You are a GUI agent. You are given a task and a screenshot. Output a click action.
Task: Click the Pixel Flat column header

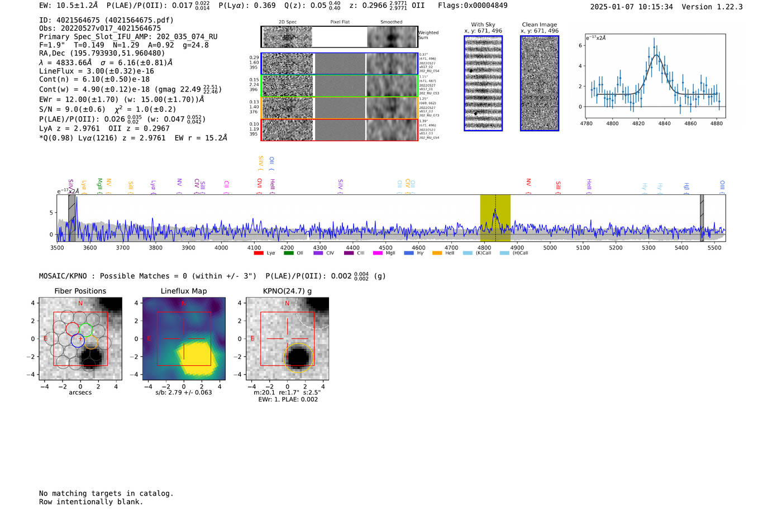click(x=340, y=22)
